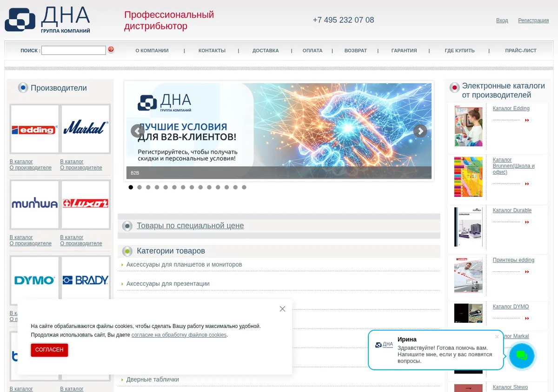Expand Аксессуары для планшетов и мониторов

[184, 264]
